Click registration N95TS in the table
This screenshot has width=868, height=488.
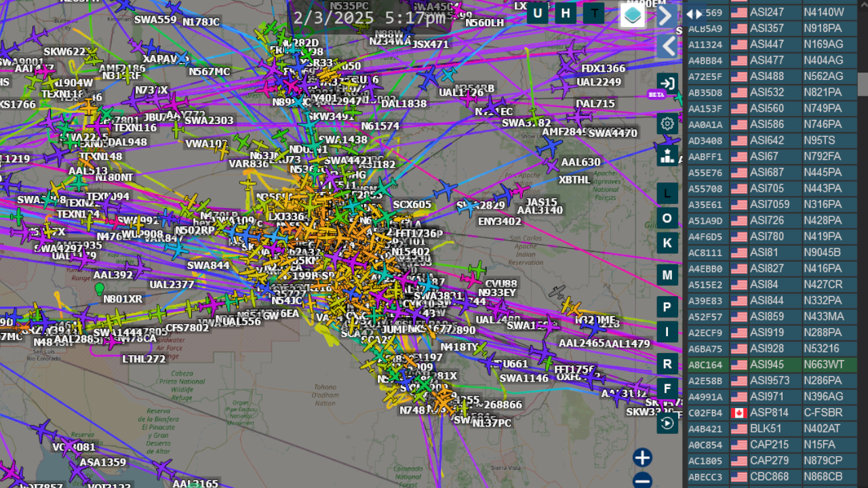[820, 141]
